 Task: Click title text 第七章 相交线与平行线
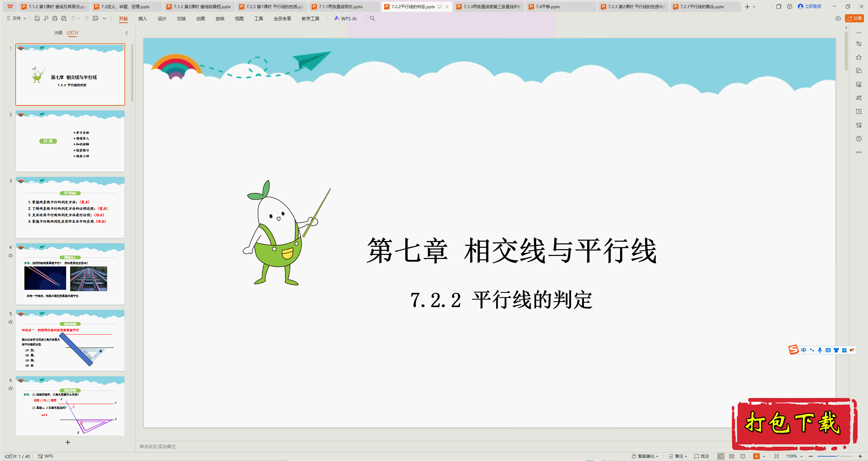(512, 250)
